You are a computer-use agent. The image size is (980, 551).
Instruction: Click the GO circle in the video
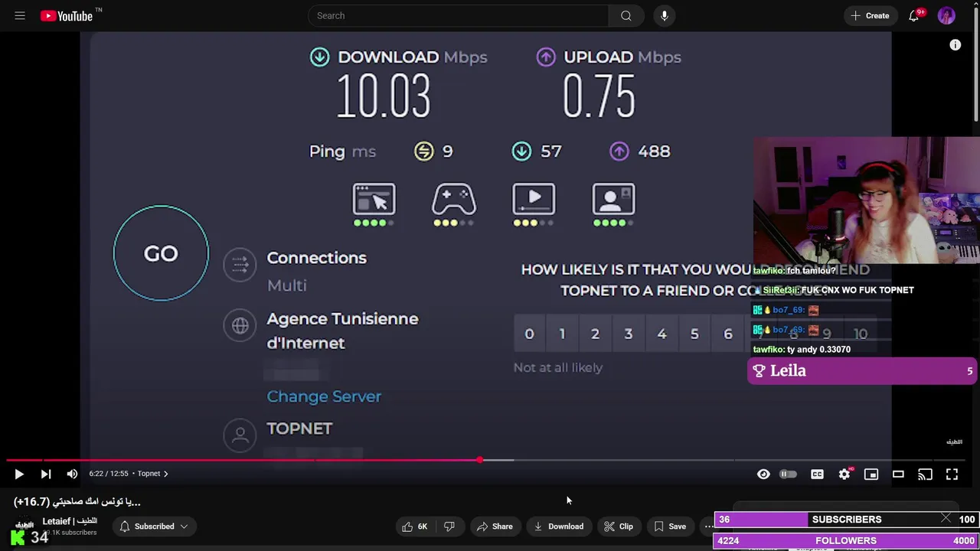161,253
